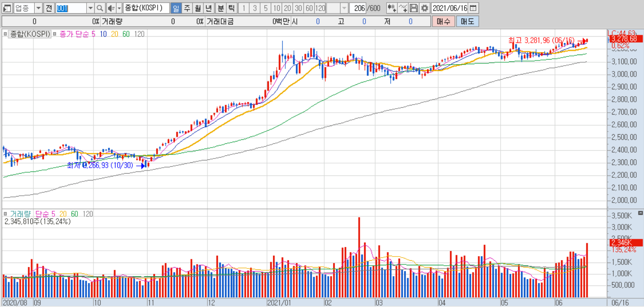This screenshot has width=644, height=307.
Task: Click the 매도 sell button
Action: [467, 21]
